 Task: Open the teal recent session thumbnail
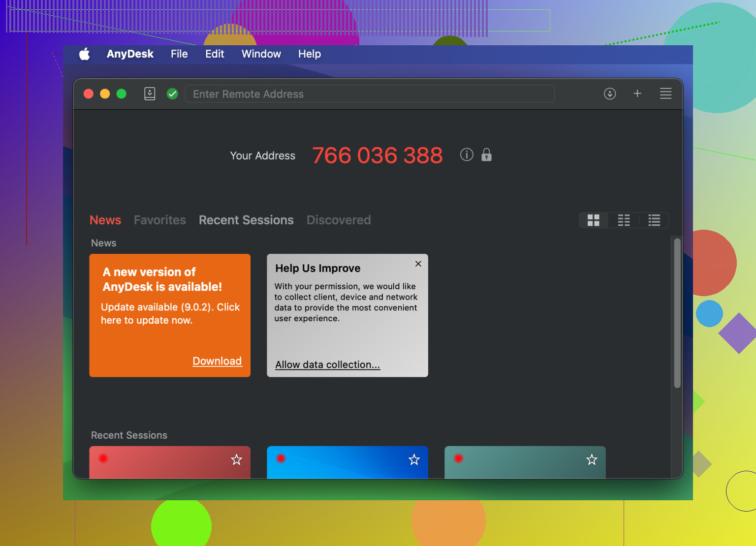point(525,462)
